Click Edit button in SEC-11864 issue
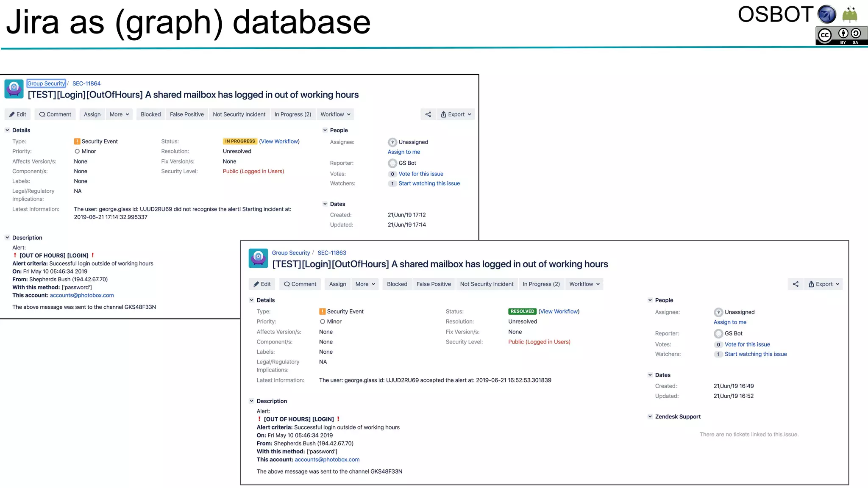The width and height of the screenshot is (868, 488). pyautogui.click(x=18, y=114)
